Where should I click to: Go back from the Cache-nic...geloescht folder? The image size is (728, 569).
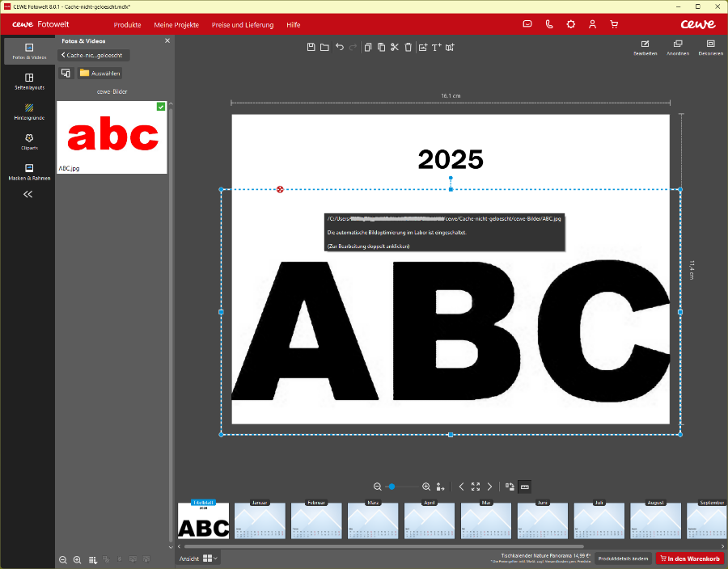[93, 55]
